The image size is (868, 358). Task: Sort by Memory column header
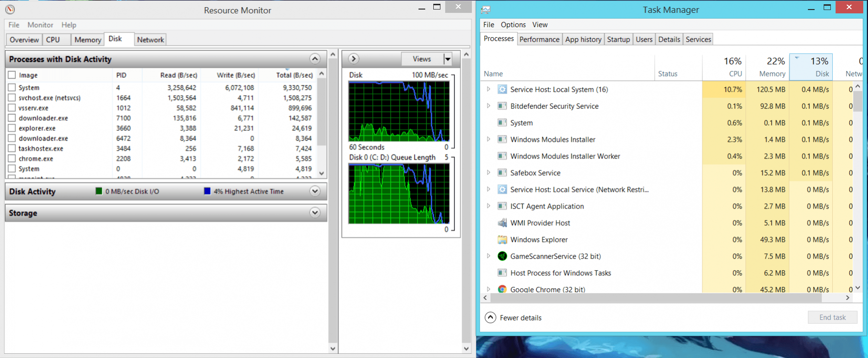coord(767,67)
